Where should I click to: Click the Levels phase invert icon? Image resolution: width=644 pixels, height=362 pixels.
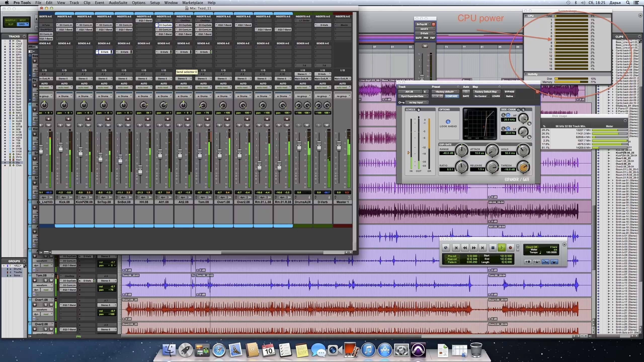(x=419, y=110)
